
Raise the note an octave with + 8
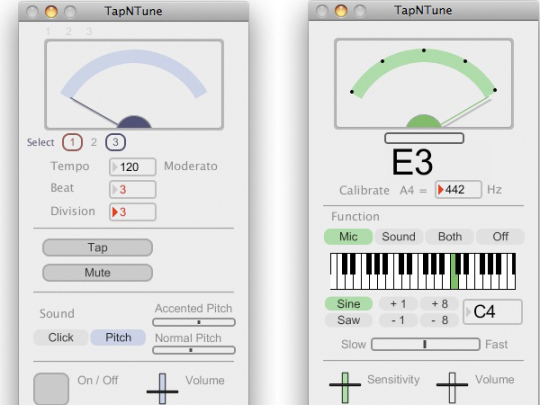click(x=440, y=304)
